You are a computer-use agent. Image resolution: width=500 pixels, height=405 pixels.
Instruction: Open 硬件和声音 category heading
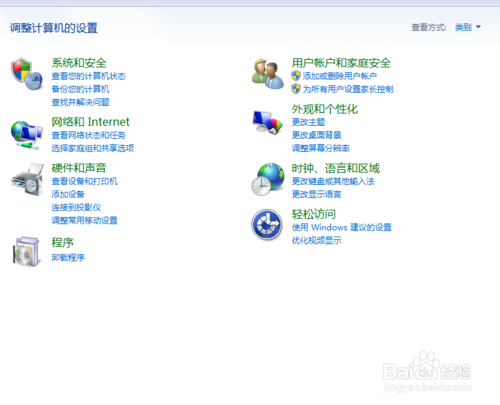79,168
